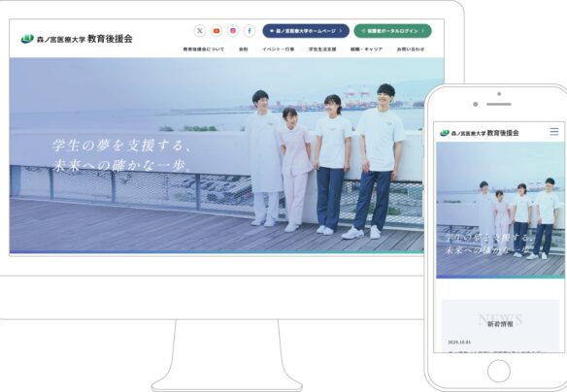Open the Facebook icon
The image size is (567, 392).
250,31
